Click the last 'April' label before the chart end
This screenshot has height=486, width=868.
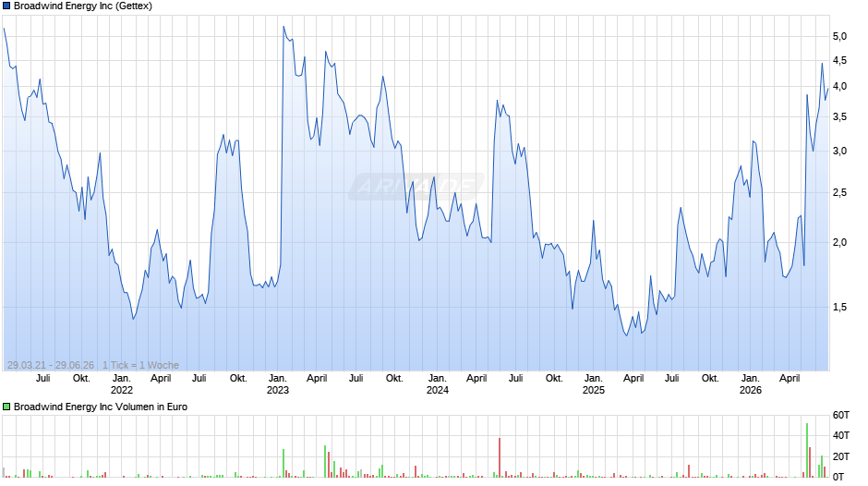point(790,379)
